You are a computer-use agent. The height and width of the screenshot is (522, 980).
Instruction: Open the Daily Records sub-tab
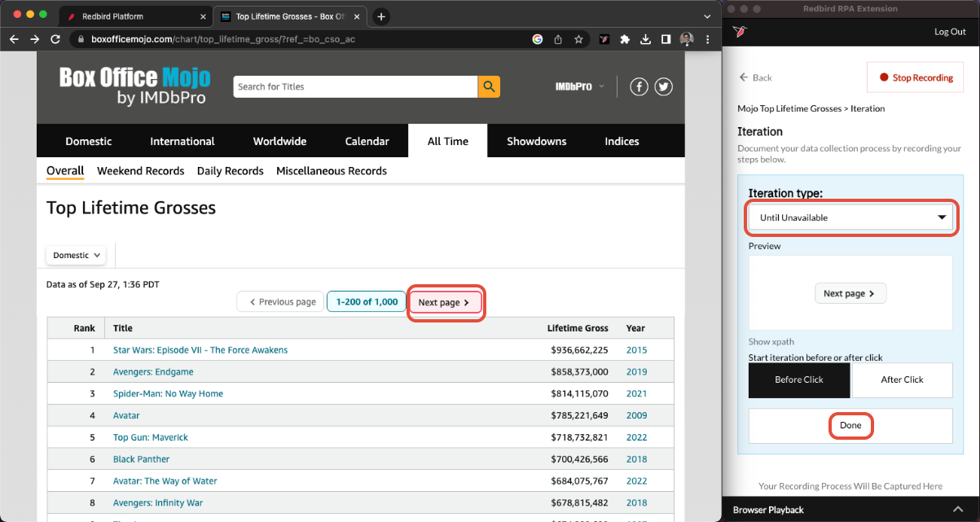point(231,171)
